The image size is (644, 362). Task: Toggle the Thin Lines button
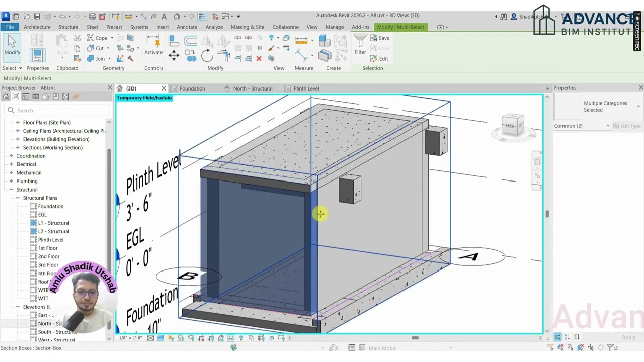point(202,16)
